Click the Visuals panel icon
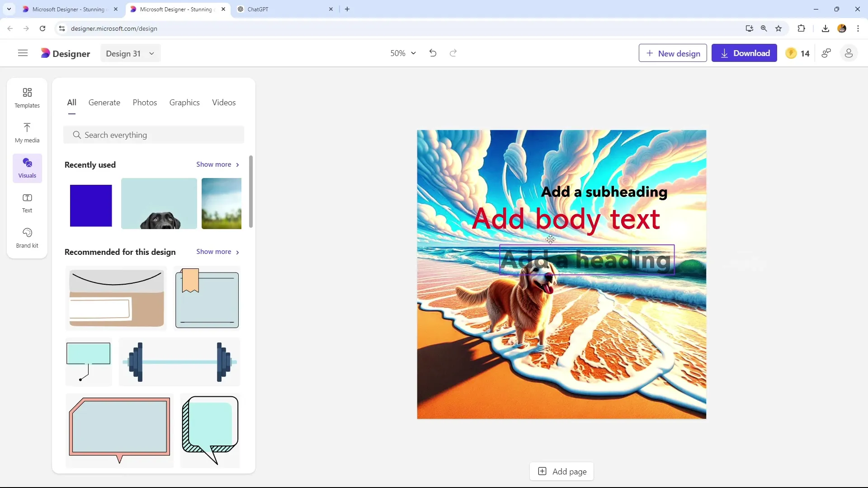This screenshot has width=868, height=488. pyautogui.click(x=27, y=167)
